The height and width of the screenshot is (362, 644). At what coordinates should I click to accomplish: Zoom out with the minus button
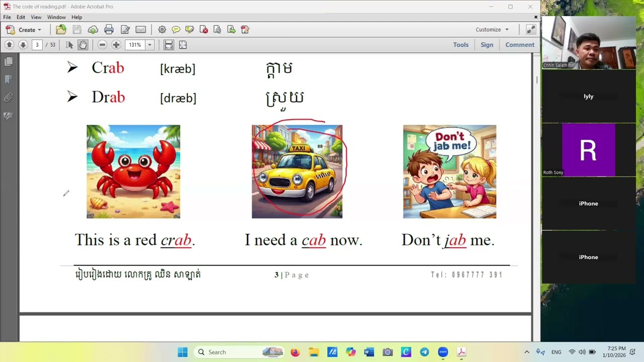click(102, 45)
